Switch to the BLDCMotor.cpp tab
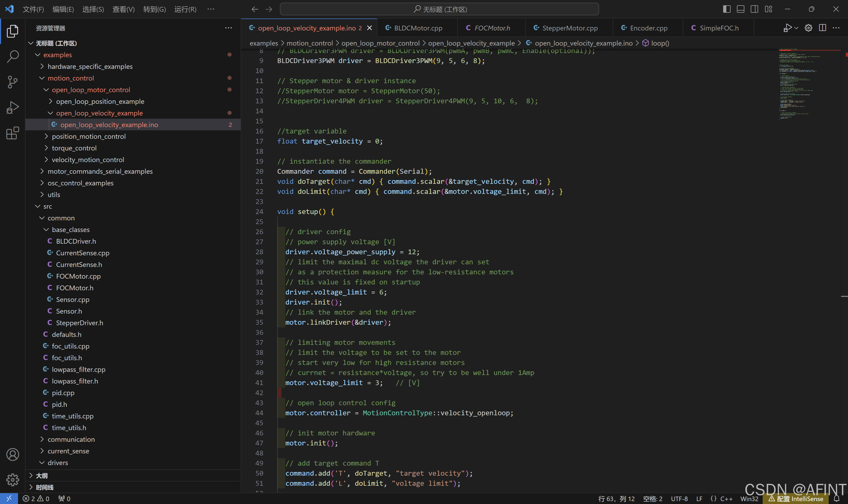Image resolution: width=848 pixels, height=504 pixels. point(417,28)
